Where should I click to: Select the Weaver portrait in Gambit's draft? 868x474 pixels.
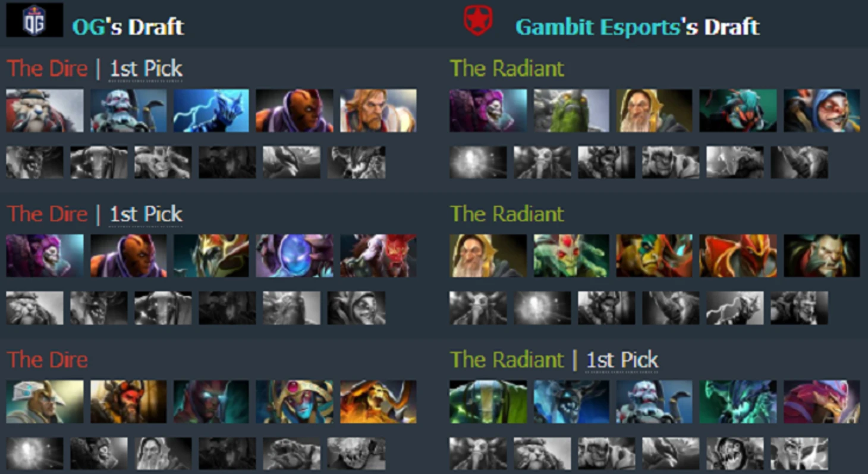738,110
